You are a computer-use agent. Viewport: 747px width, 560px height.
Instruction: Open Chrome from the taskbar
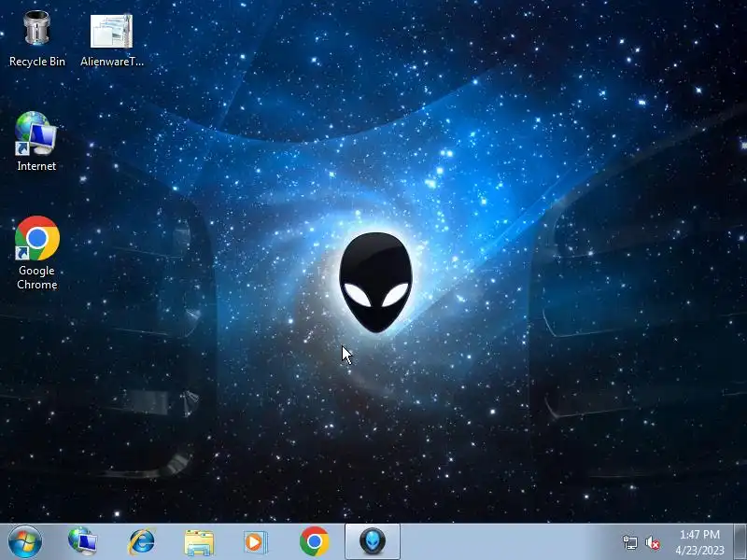[315, 541]
